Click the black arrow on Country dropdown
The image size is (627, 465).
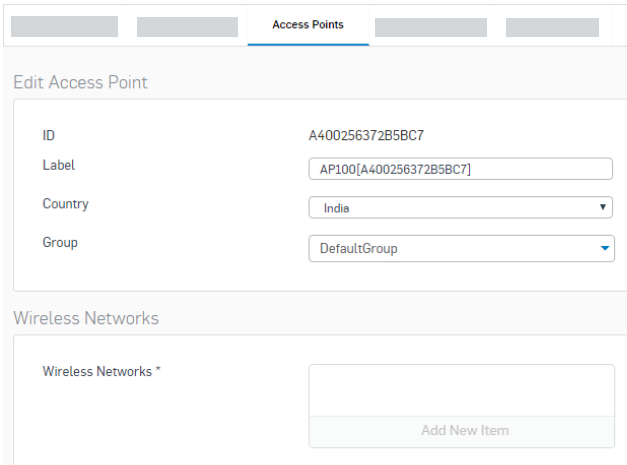point(603,208)
